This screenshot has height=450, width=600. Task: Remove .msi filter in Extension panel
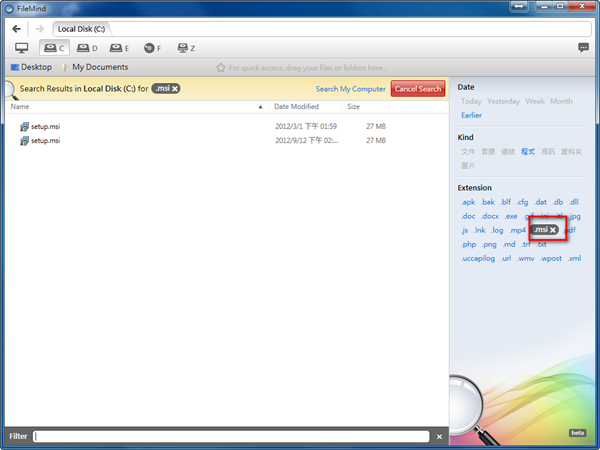click(x=553, y=230)
